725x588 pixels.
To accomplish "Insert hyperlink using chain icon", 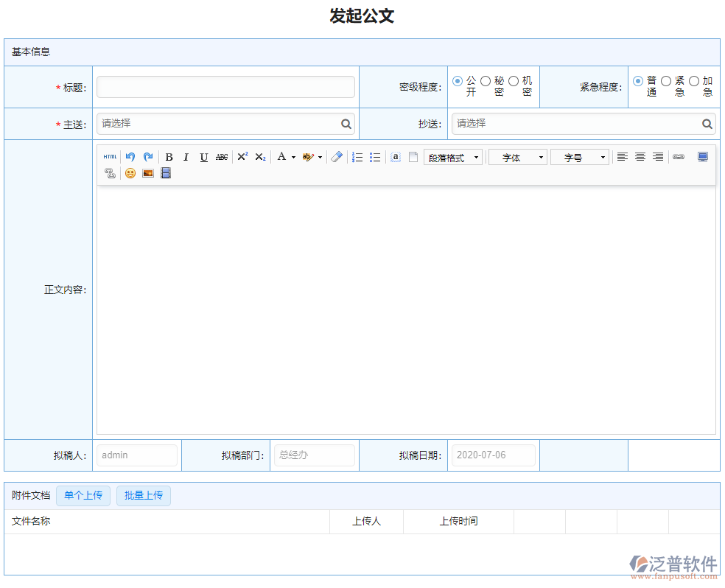I will click(x=679, y=157).
